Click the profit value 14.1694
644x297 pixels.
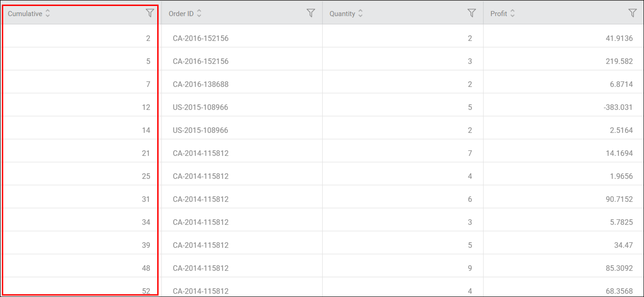tap(619, 153)
